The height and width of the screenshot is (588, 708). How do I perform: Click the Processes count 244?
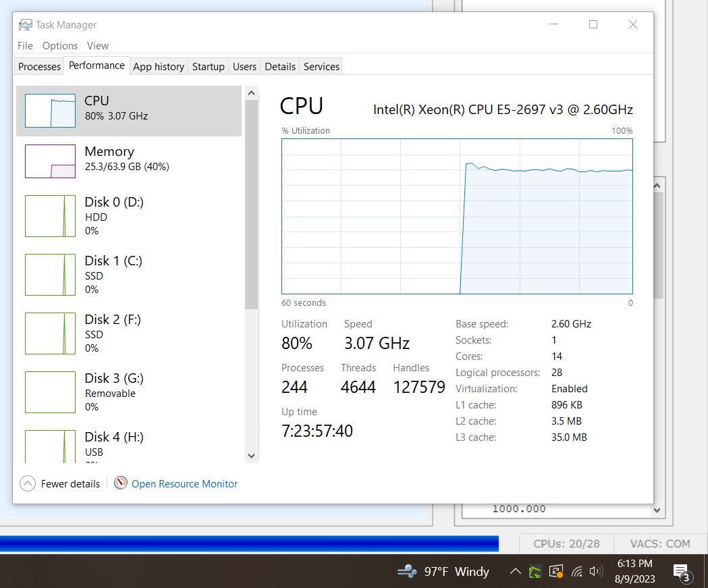pos(294,387)
